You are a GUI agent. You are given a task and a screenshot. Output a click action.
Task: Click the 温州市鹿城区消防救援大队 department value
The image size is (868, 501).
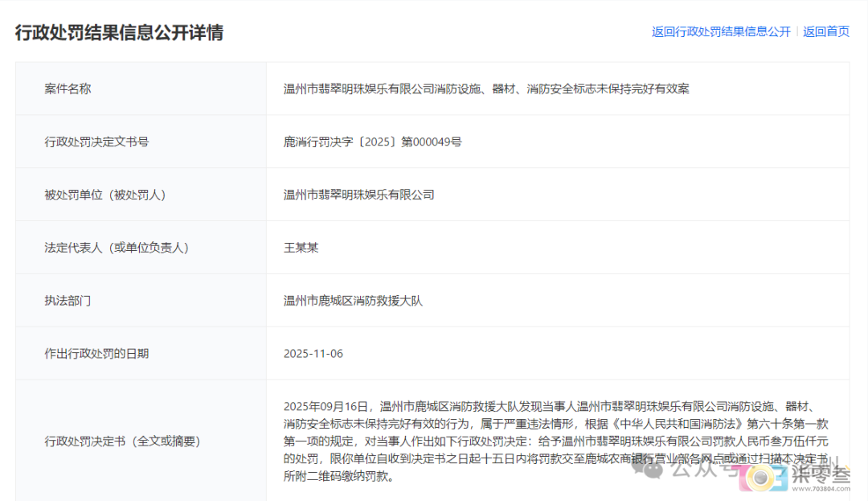click(x=353, y=301)
